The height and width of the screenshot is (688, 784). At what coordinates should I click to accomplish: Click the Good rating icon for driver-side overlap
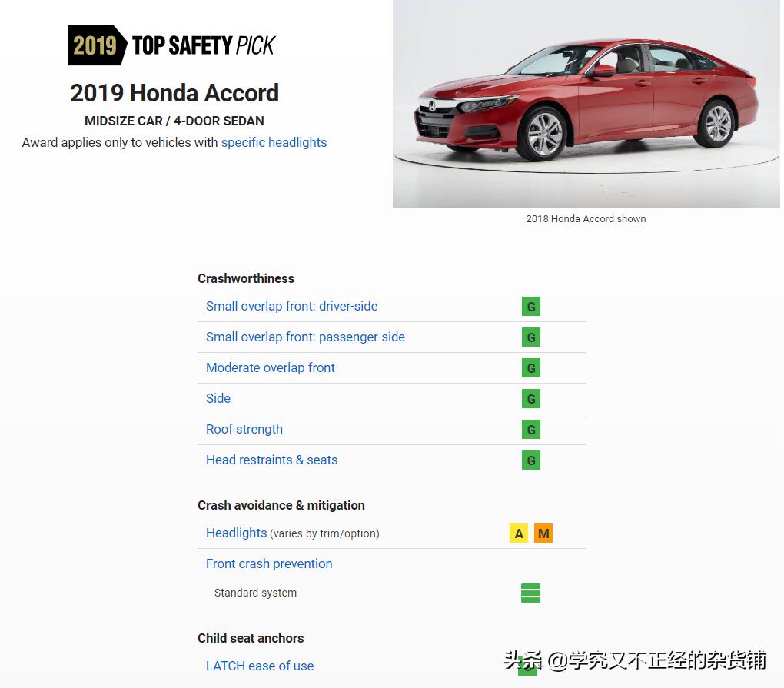click(x=530, y=307)
